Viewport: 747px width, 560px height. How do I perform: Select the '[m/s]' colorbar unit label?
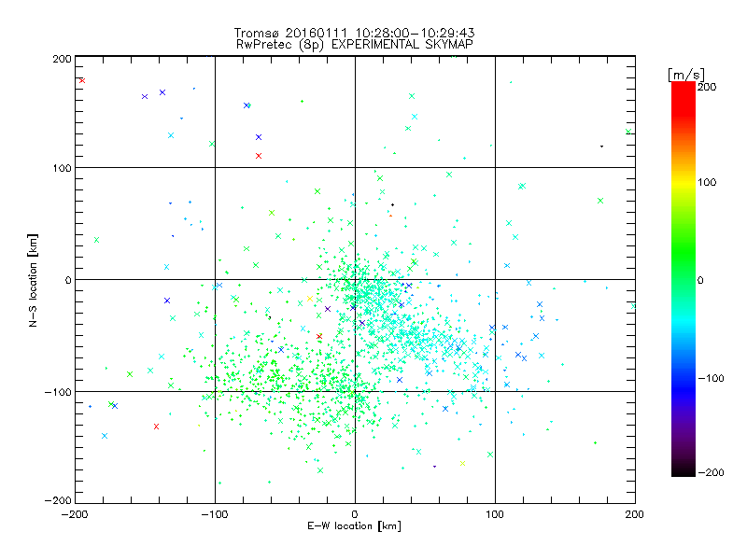tap(686, 75)
